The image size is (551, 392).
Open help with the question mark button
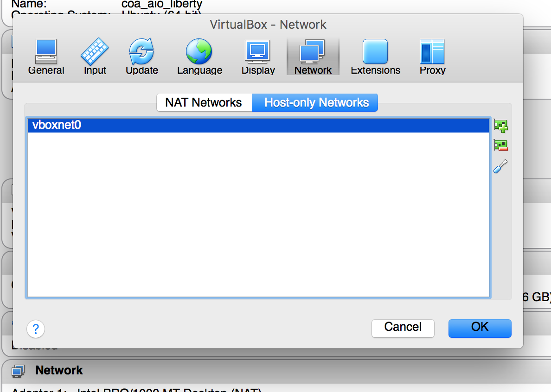36,329
